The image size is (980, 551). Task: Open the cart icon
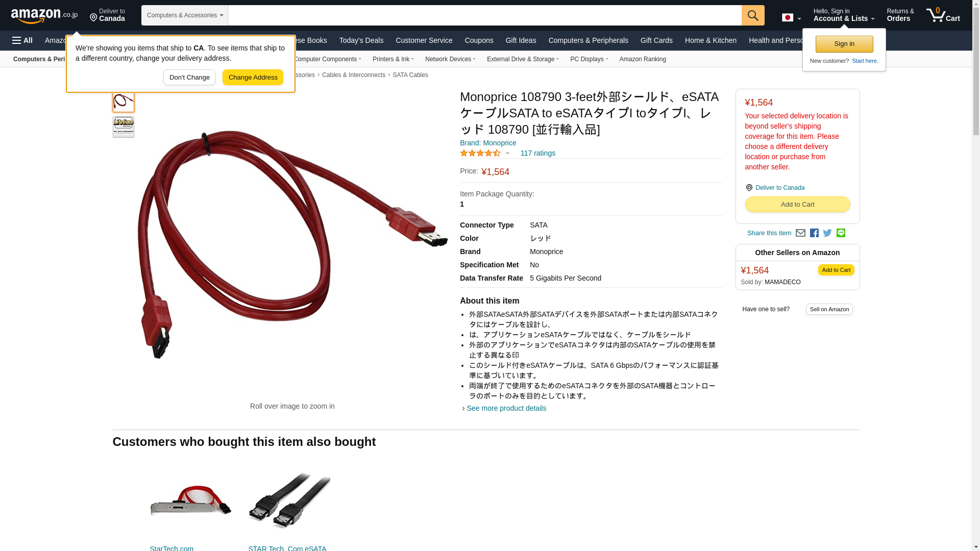(x=943, y=15)
